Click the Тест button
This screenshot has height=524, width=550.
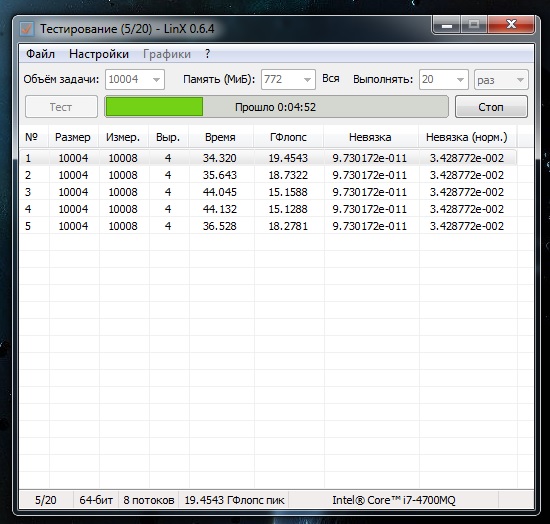pos(61,107)
